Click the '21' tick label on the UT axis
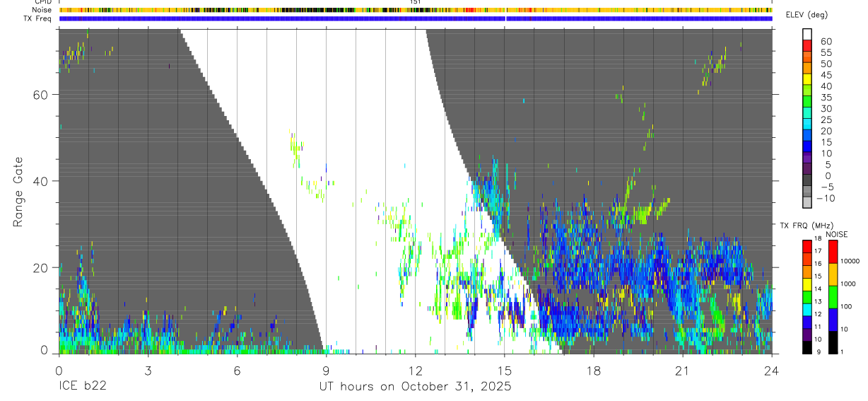The height and width of the screenshot is (401, 868). click(682, 370)
